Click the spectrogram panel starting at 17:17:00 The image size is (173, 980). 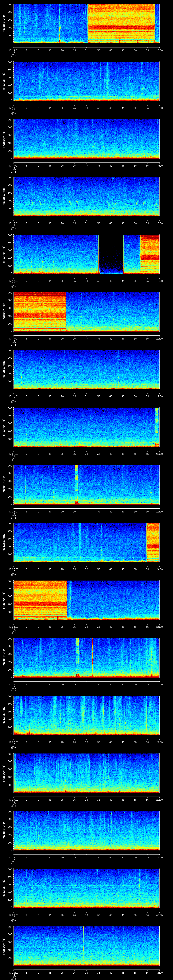[87, 196]
